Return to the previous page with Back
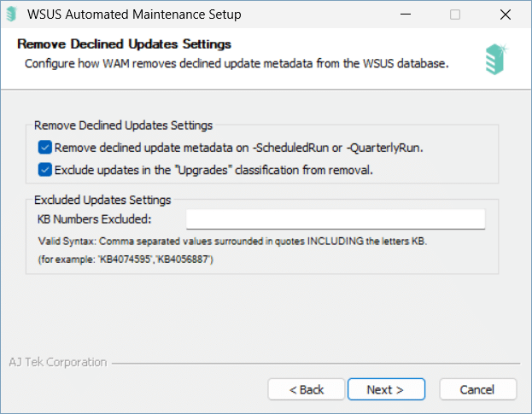 point(307,389)
